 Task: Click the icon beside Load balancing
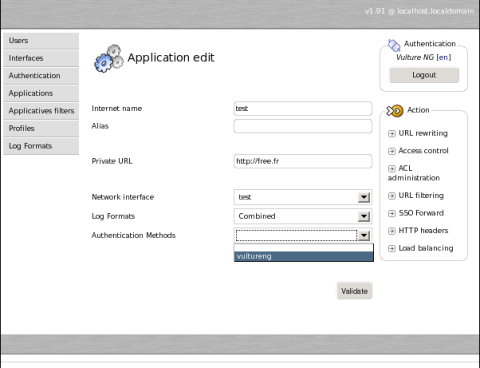click(392, 249)
